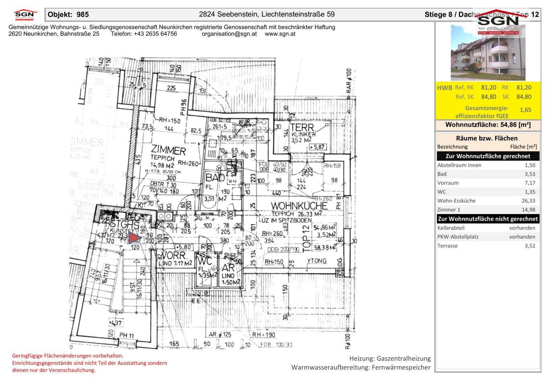This screenshot has height=392, width=554.
Task: Click the AR storage room label in the plan
Action: coord(229,269)
